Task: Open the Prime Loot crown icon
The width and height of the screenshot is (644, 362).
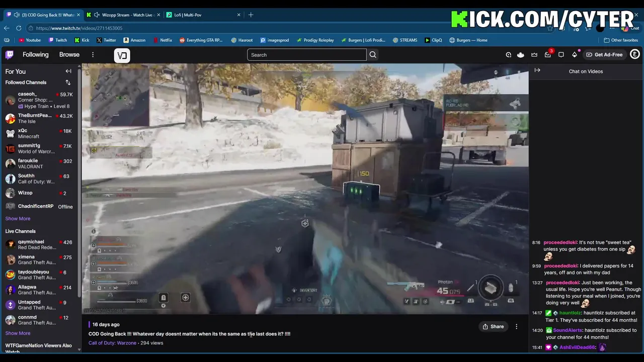Action: 534,55
